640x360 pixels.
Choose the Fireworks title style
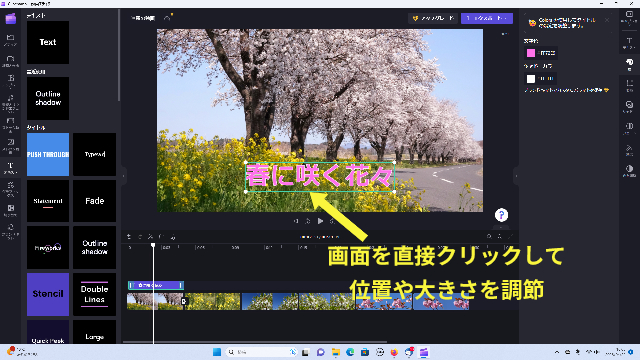point(48,247)
